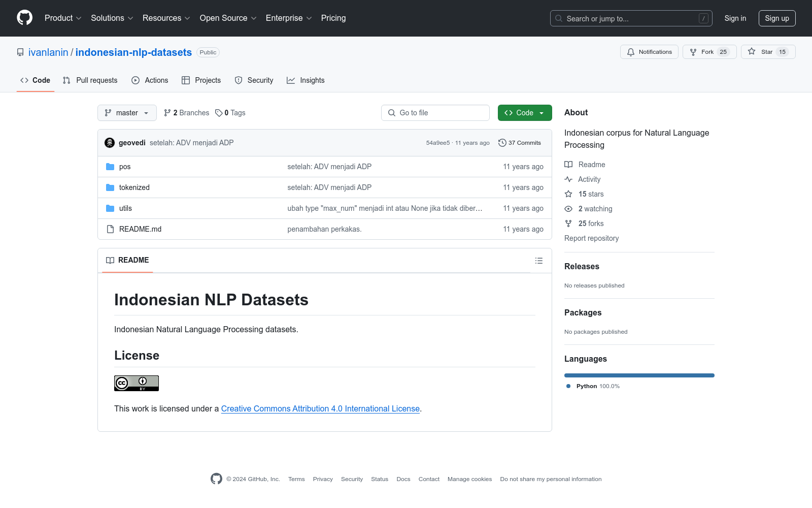Viewport: 812px width, 508px height.
Task: Click footer GitHub logo icon
Action: coord(216,479)
